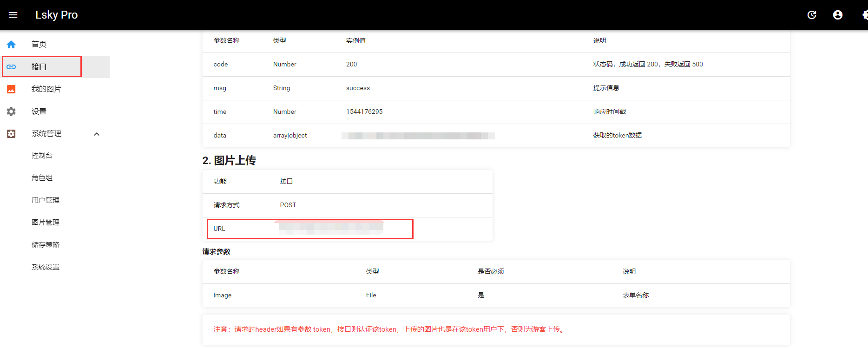Collapse the 系统管理 submenu chevron

(97, 134)
